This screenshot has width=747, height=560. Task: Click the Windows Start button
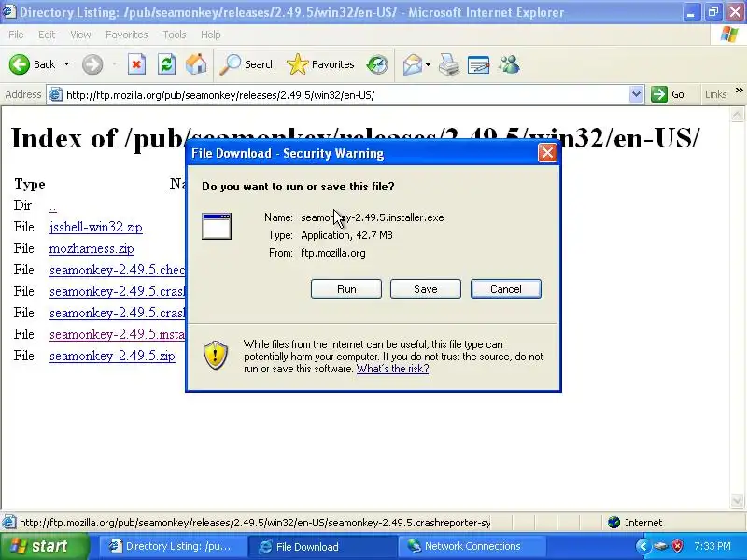point(44,546)
